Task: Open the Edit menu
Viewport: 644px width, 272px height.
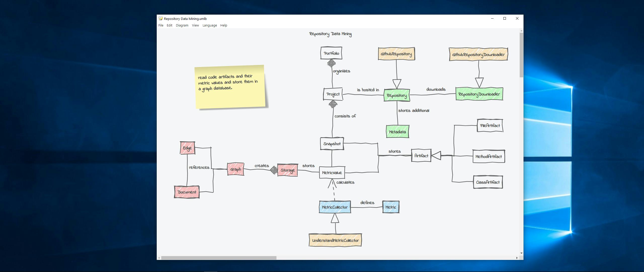Action: click(169, 25)
